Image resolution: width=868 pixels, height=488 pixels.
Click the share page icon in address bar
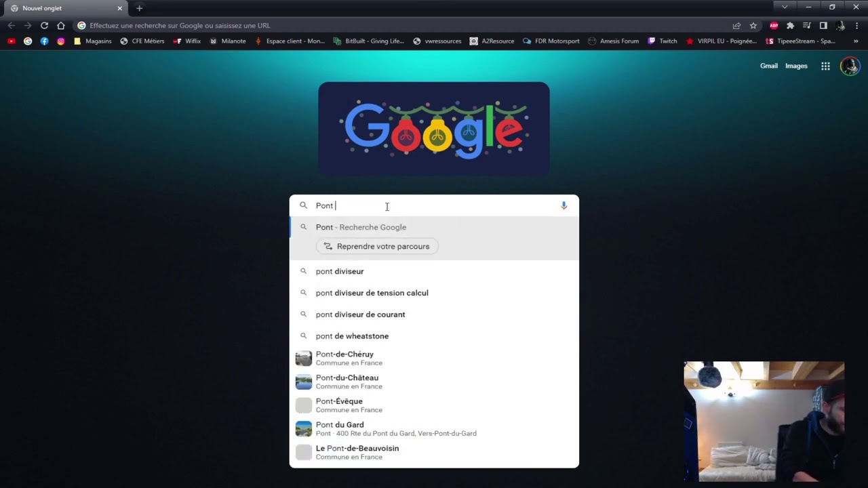click(x=736, y=26)
